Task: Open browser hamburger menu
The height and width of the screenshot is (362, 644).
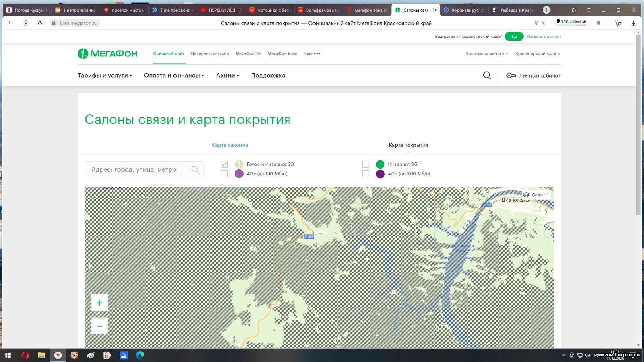Action: coord(589,10)
